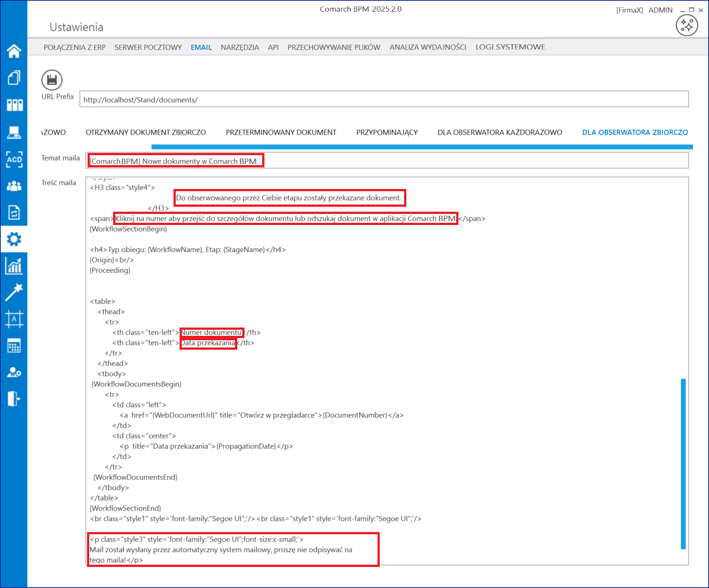Click the save diskette icon
The width and height of the screenshot is (709, 588).
pos(52,81)
